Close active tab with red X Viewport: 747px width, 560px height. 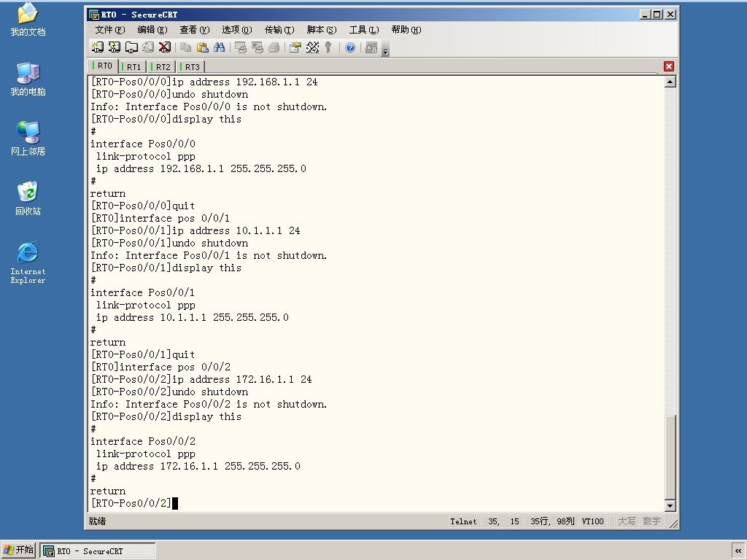tap(669, 66)
